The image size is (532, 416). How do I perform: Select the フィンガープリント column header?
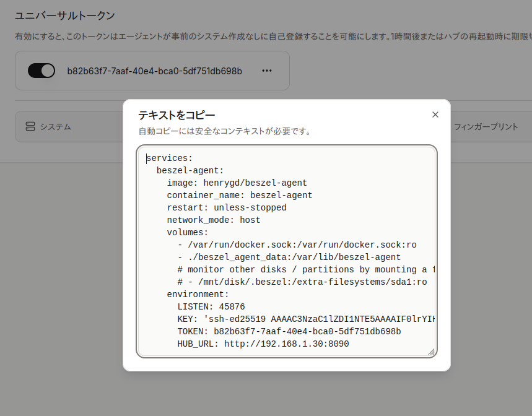(x=486, y=127)
